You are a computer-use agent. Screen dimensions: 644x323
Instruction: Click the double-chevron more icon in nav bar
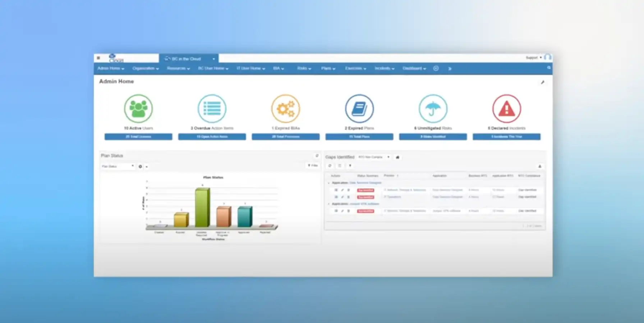click(x=450, y=68)
